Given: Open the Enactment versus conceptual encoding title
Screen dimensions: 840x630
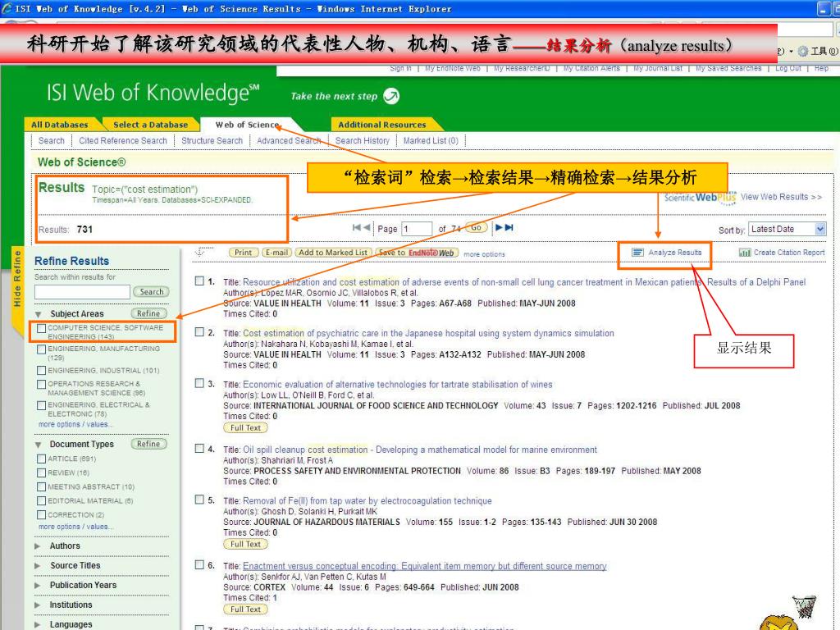Looking at the screenshot, I should pyautogui.click(x=425, y=566).
